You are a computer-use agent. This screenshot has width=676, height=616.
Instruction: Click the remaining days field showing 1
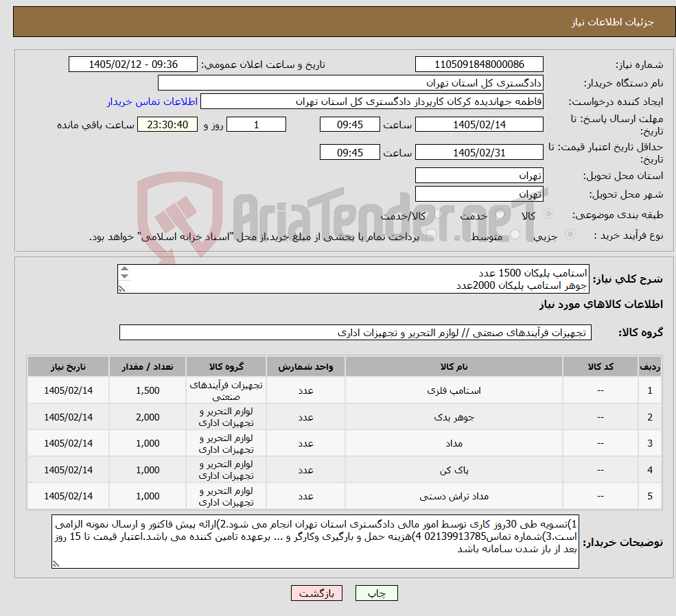click(x=256, y=124)
